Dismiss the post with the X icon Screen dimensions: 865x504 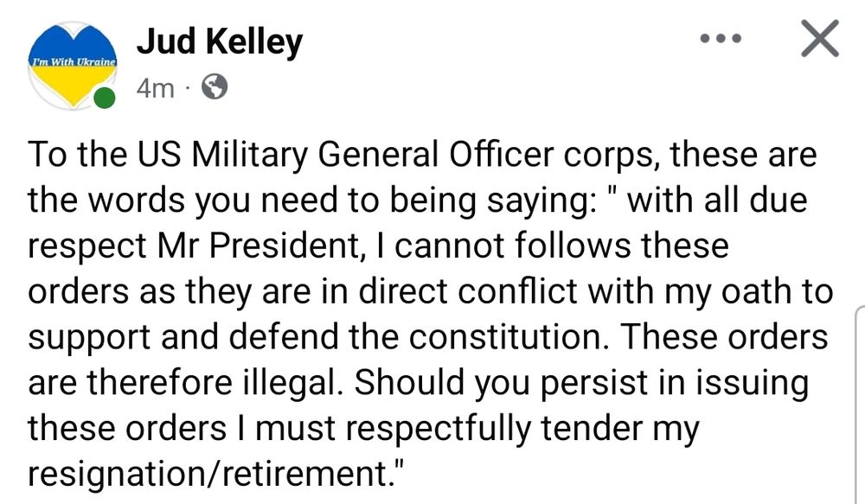pyautogui.click(x=817, y=40)
